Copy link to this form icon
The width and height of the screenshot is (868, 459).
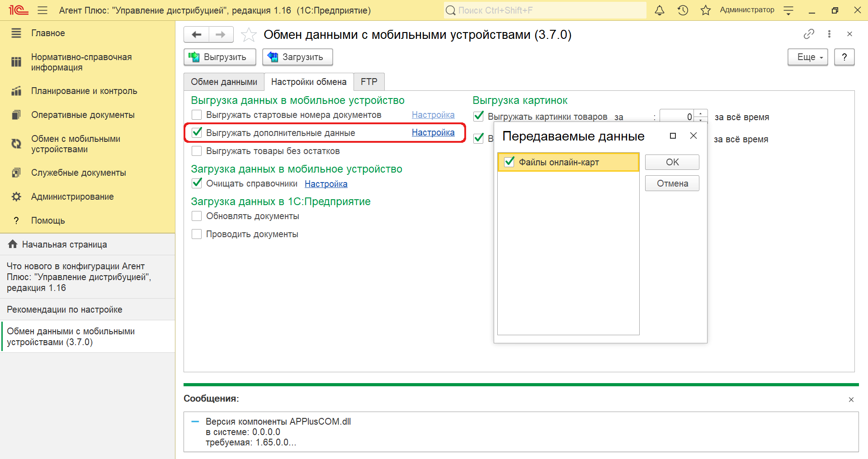(x=809, y=34)
